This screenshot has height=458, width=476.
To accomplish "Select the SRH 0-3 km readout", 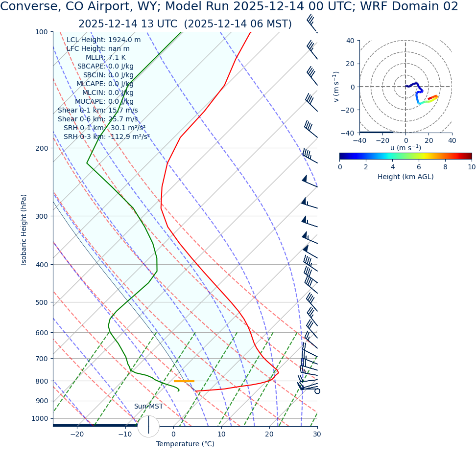I will coord(106,137).
